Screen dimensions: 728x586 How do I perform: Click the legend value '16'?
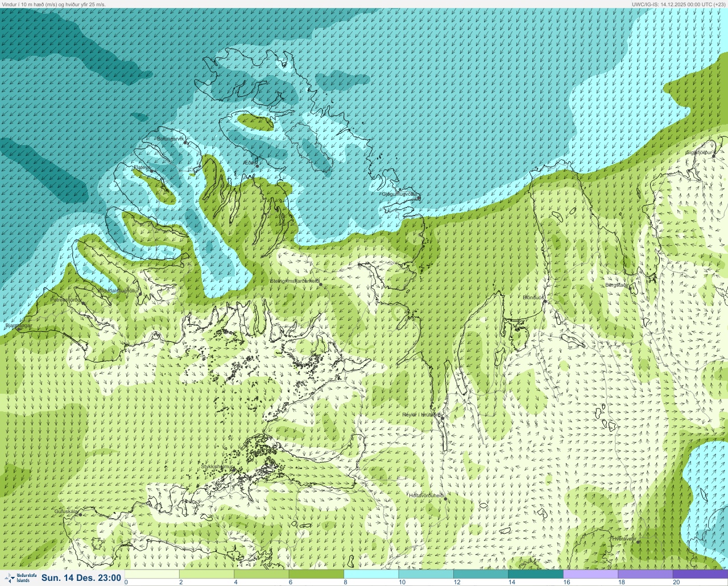tap(566, 582)
